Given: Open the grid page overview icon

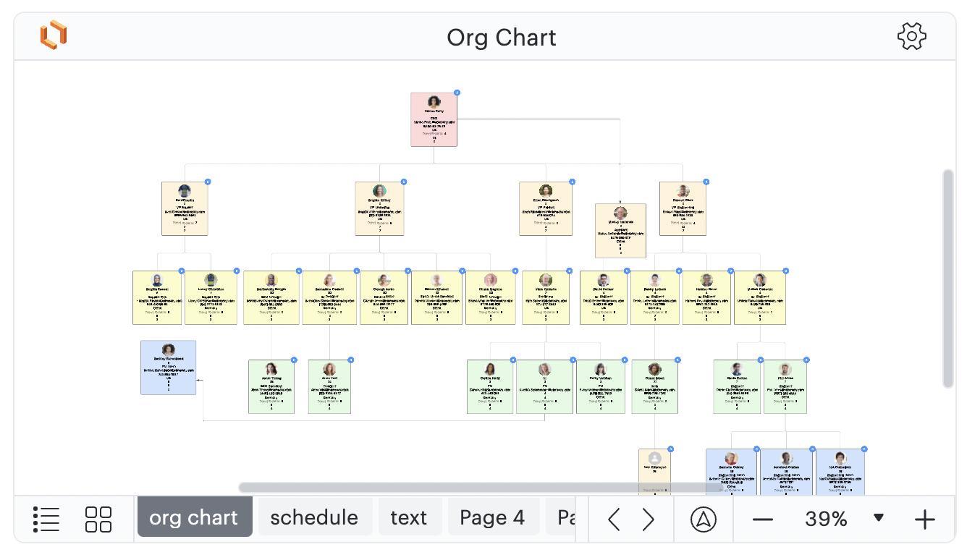Looking at the screenshot, I should pyautogui.click(x=98, y=519).
